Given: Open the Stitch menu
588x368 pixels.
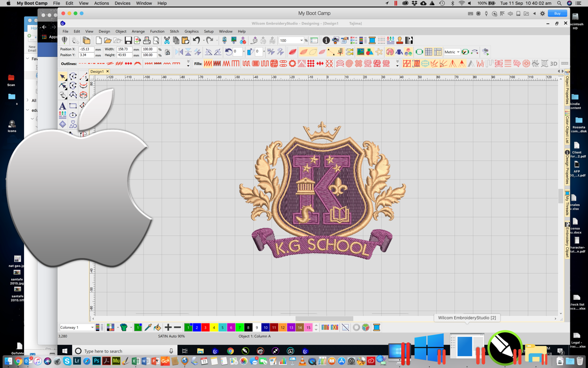Looking at the screenshot, I should (x=174, y=31).
